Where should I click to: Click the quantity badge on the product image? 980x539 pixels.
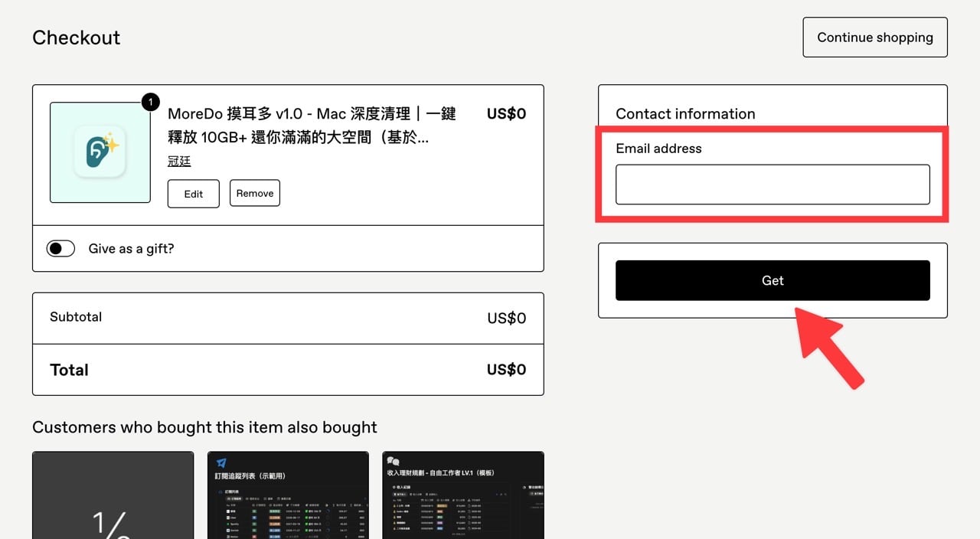click(x=151, y=102)
